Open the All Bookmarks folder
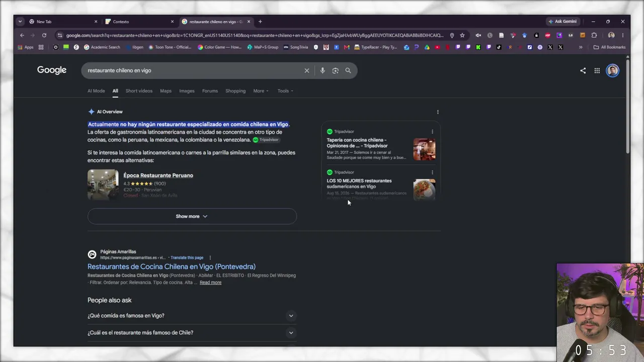This screenshot has width=644, height=362. 609,47
